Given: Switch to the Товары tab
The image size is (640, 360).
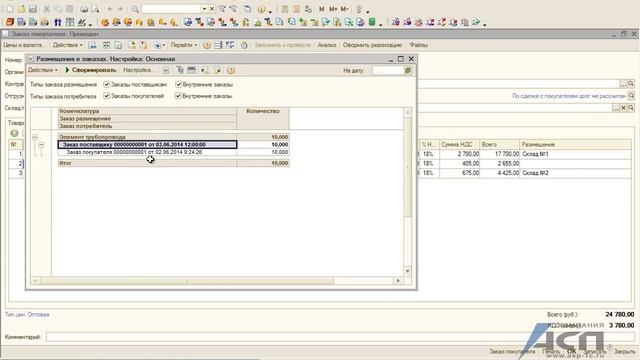Looking at the screenshot, I should click(16, 123).
